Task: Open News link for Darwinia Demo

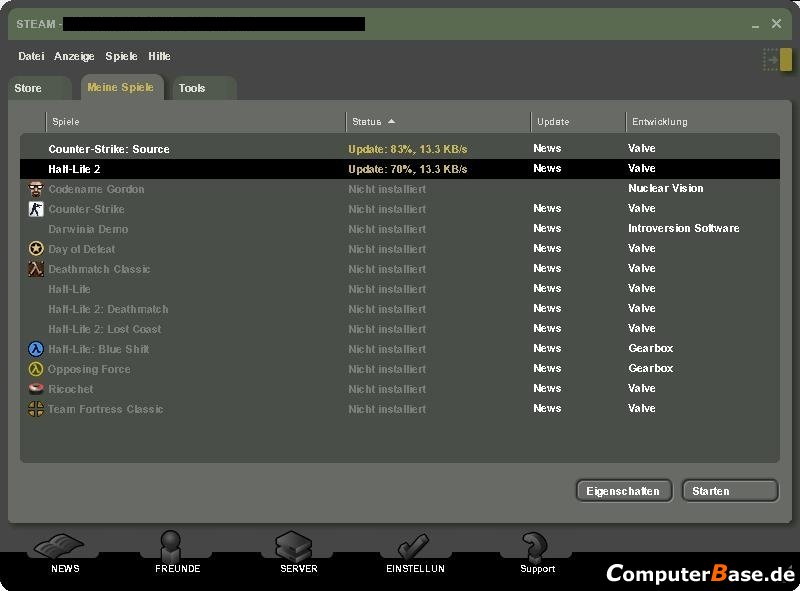Action: pyautogui.click(x=547, y=228)
